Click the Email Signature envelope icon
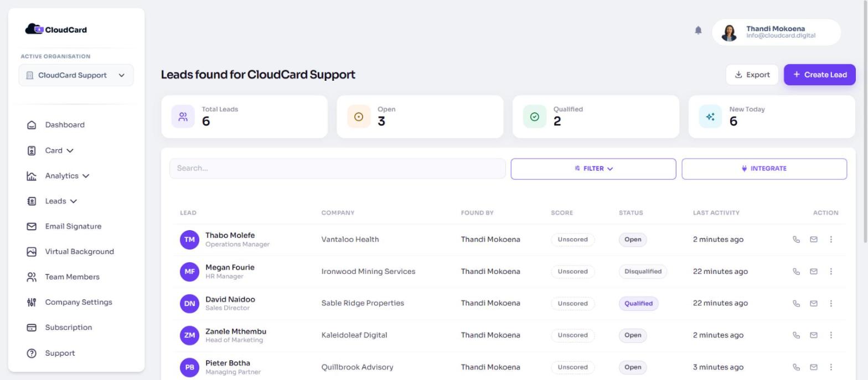 tap(32, 226)
